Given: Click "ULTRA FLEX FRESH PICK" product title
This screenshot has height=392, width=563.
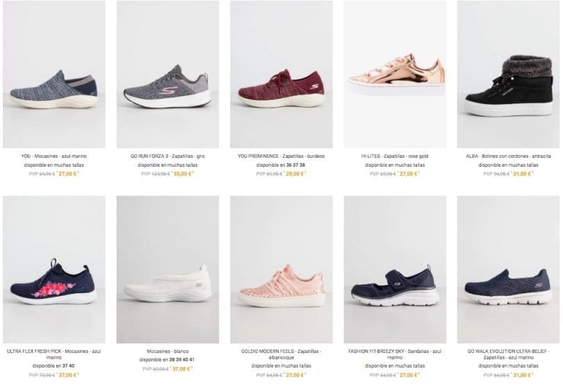Looking at the screenshot, I should (x=54, y=351).
